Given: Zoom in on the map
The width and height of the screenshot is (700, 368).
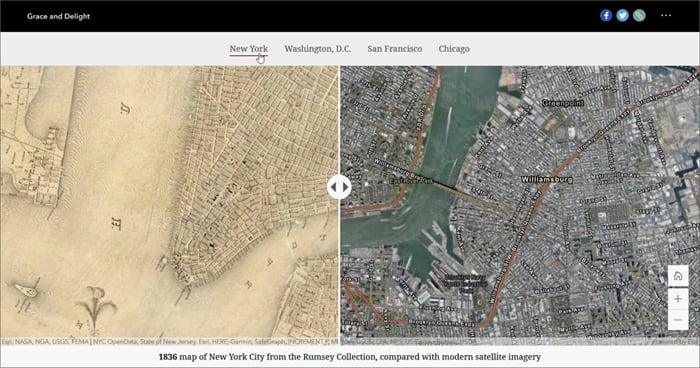Looking at the screenshot, I should 678,298.
